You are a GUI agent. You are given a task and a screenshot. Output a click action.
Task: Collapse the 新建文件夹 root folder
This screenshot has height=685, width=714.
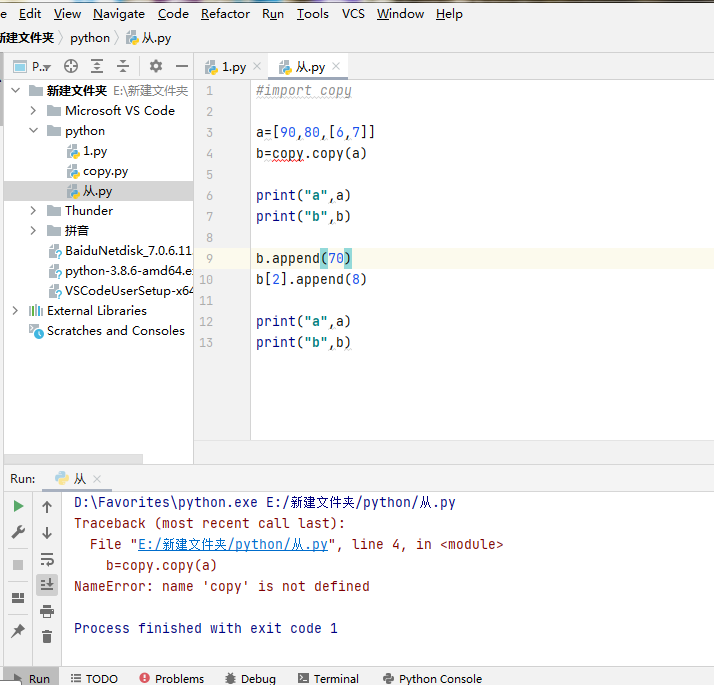(x=15, y=90)
